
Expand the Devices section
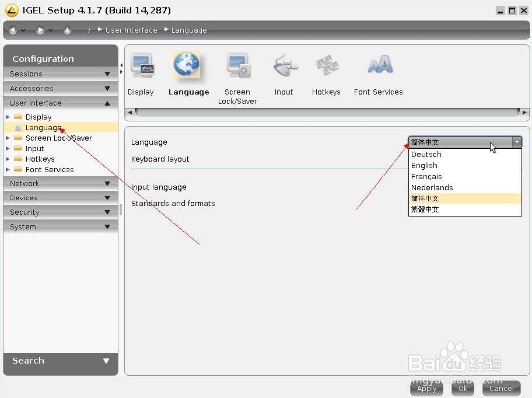61,198
